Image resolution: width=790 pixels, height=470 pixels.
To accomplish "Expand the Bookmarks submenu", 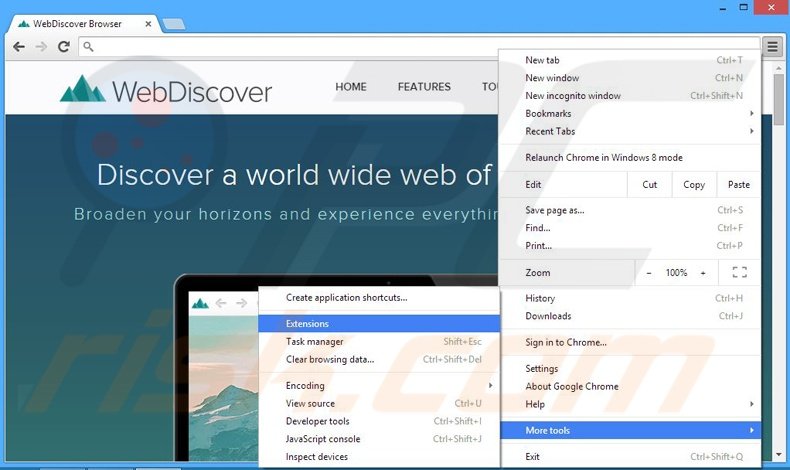I will pos(630,113).
